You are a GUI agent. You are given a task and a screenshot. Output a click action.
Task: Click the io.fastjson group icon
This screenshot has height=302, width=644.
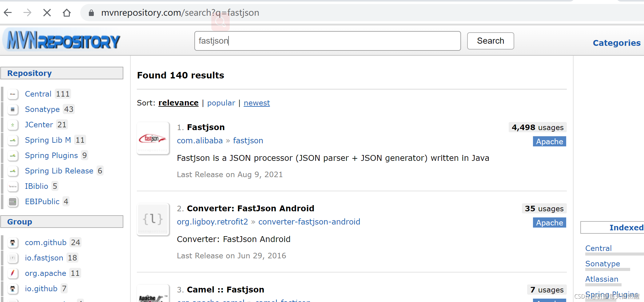(13, 258)
